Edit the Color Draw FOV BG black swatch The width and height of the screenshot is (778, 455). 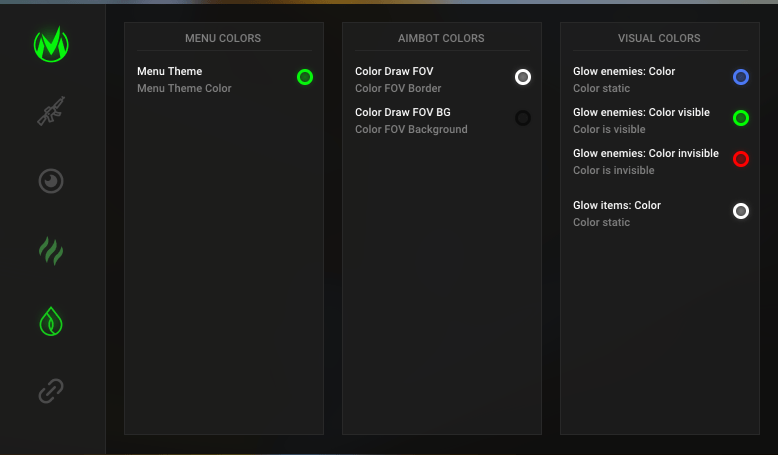click(x=523, y=118)
